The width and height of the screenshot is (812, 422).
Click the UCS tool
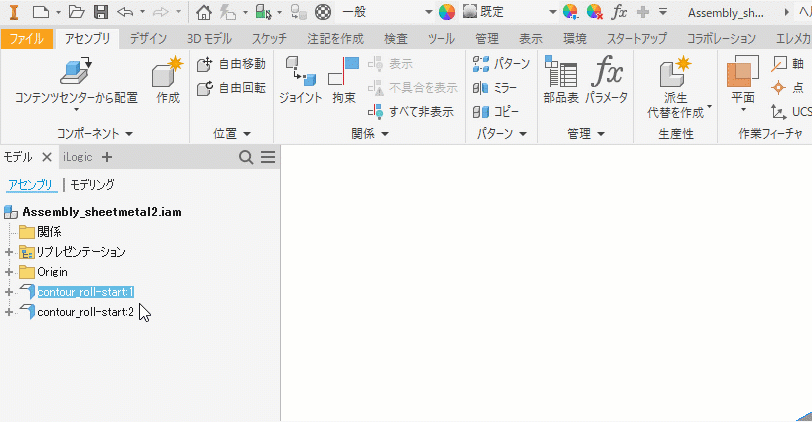791,111
